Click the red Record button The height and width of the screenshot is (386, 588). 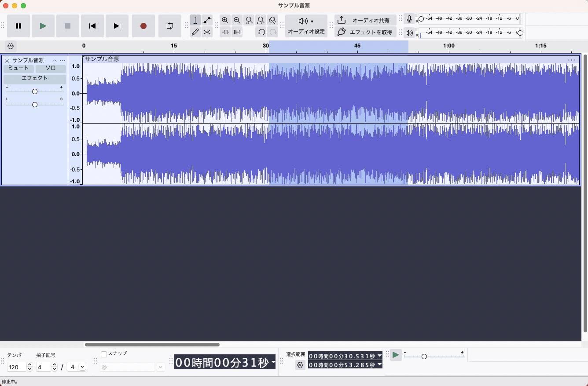point(143,26)
